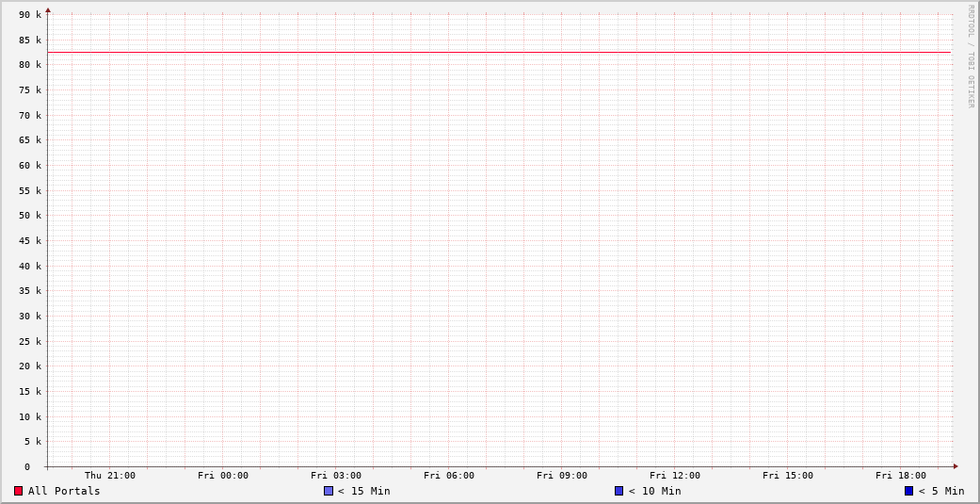
Task: Click the RRDTOOL / TOBI OETIKER watermark
Action: [x=971, y=57]
